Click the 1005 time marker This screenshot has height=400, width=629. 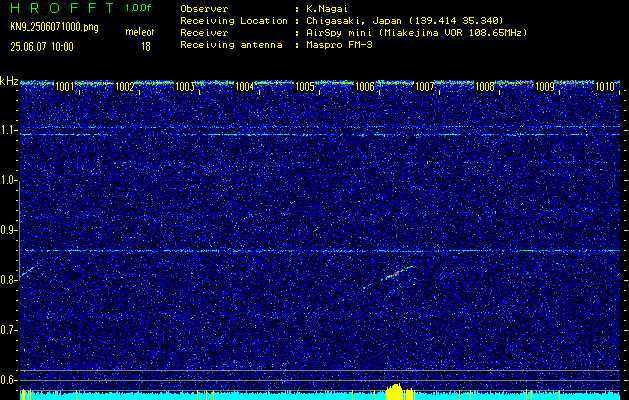pyautogui.click(x=304, y=87)
